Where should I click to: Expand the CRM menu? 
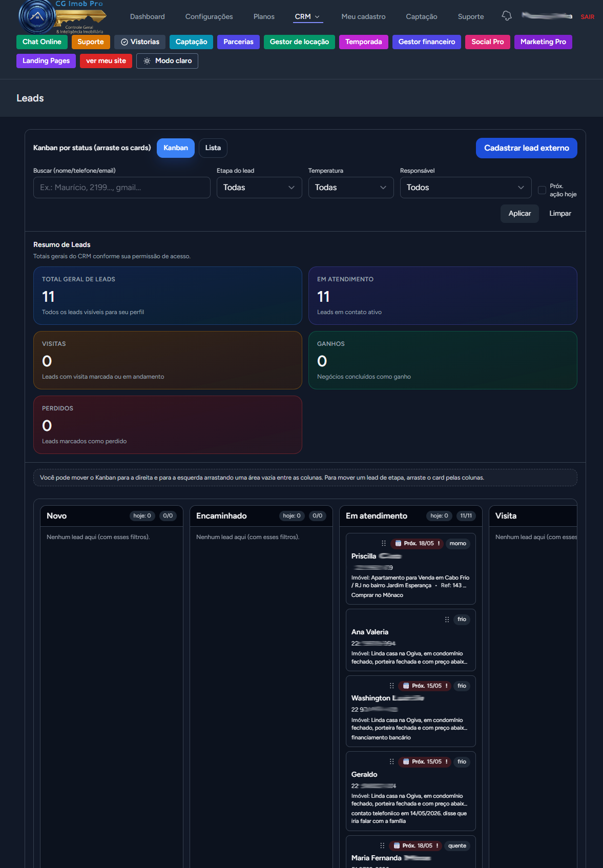tap(307, 16)
